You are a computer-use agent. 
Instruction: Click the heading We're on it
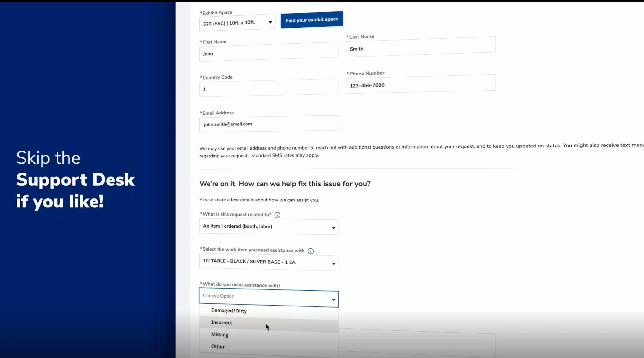pyautogui.click(x=285, y=184)
